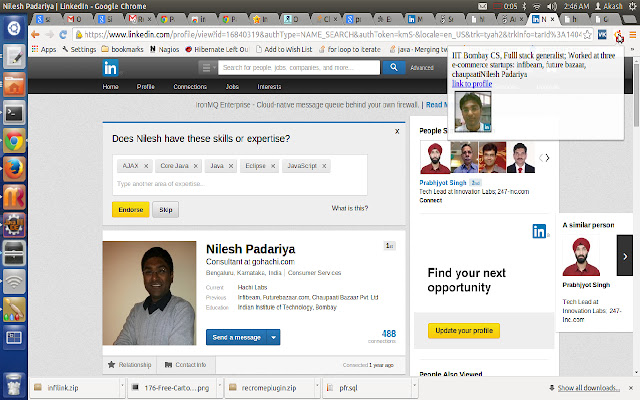The height and width of the screenshot is (400, 640).
Task: Click the LinkedIn search input field
Action: tap(299, 68)
